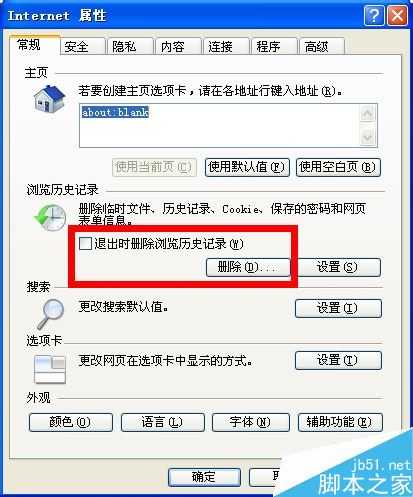
Task: Click the homepage box scroll up arrow
Action: click(x=368, y=114)
